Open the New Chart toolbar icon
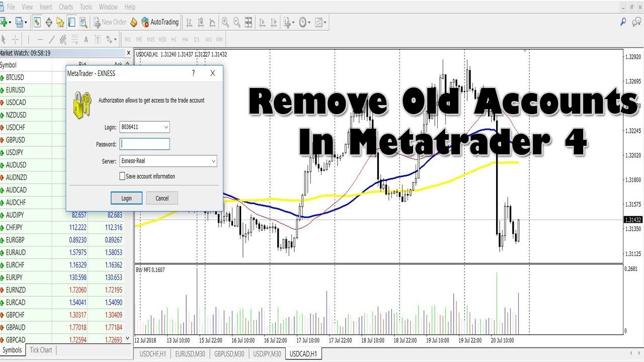 (5, 22)
